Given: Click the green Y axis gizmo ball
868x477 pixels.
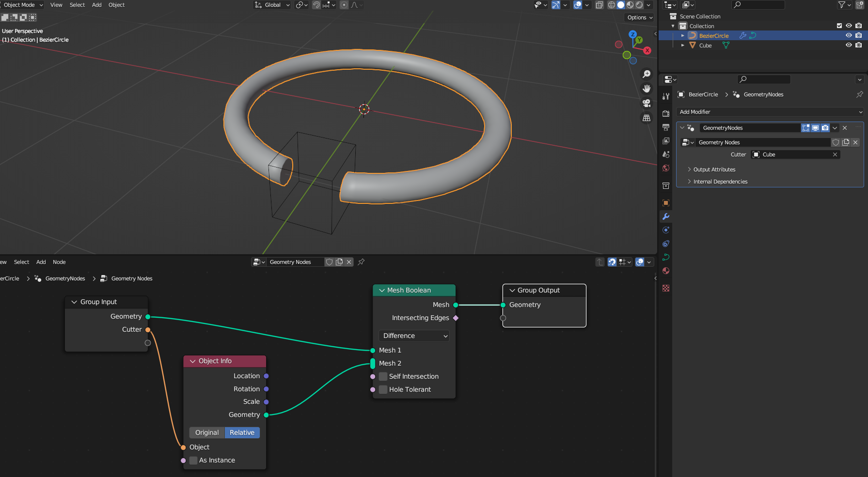Looking at the screenshot, I should 639,40.
